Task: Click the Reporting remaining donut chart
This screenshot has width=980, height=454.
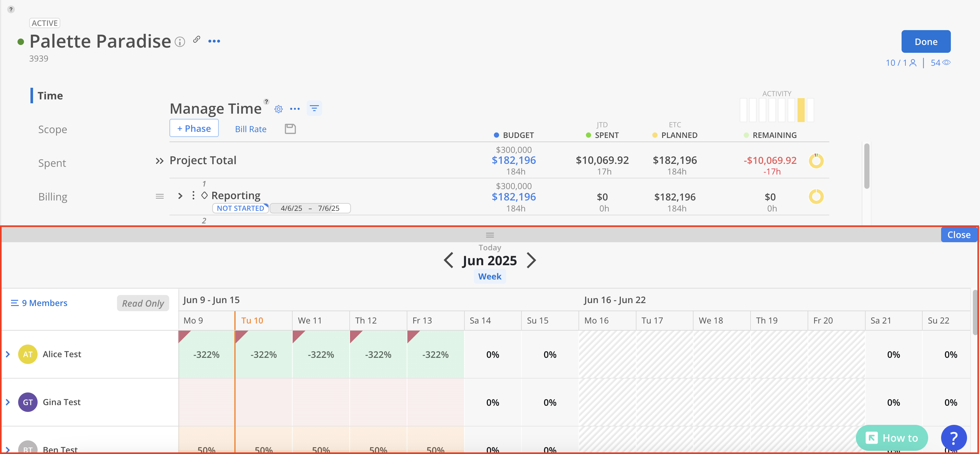Action: (816, 197)
